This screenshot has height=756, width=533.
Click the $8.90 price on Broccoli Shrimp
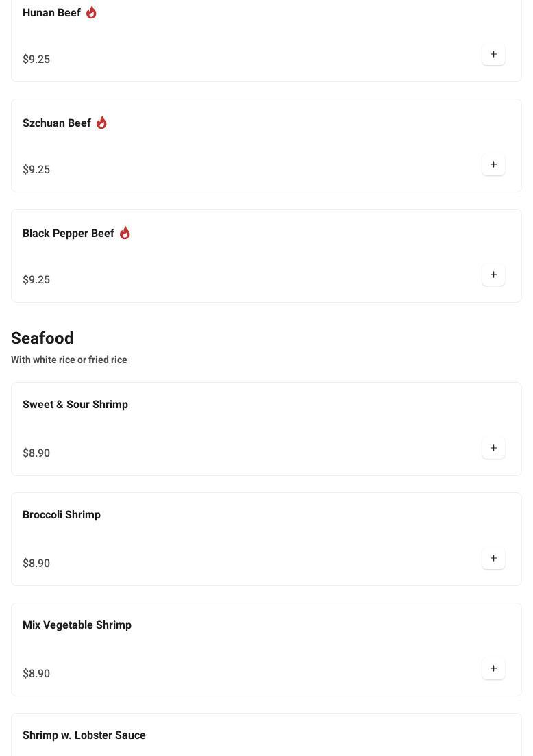[36, 564]
